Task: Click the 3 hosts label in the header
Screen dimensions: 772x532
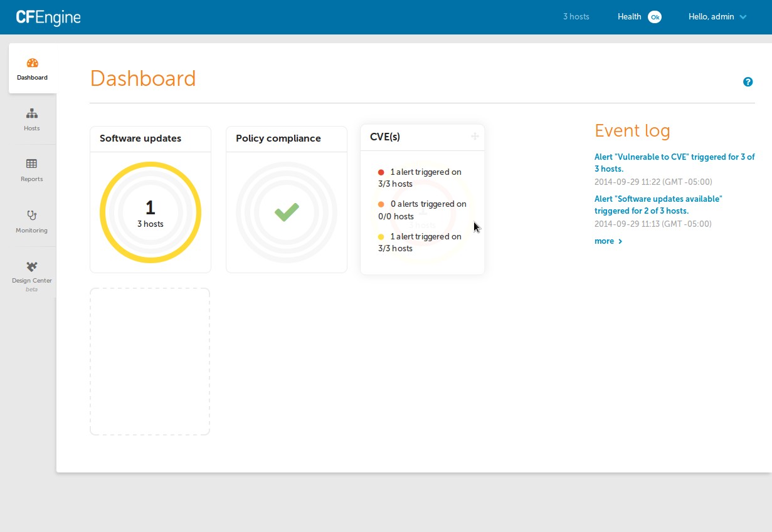Action: click(x=576, y=17)
